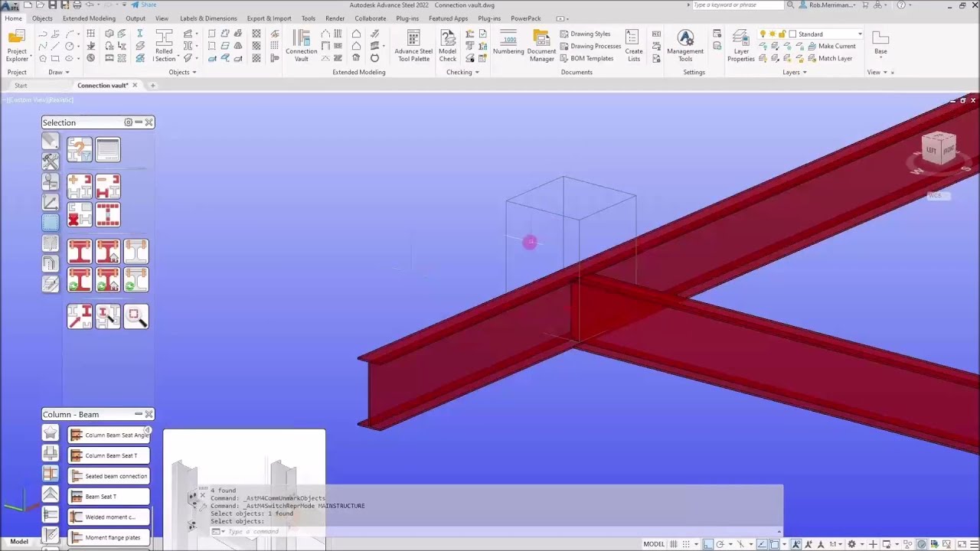Select Seated beam connection item

click(x=109, y=476)
